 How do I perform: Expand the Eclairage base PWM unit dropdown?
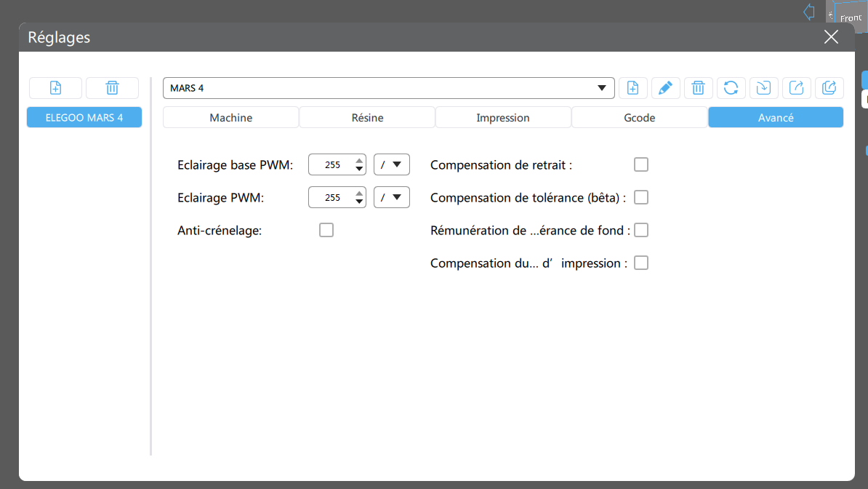point(392,165)
